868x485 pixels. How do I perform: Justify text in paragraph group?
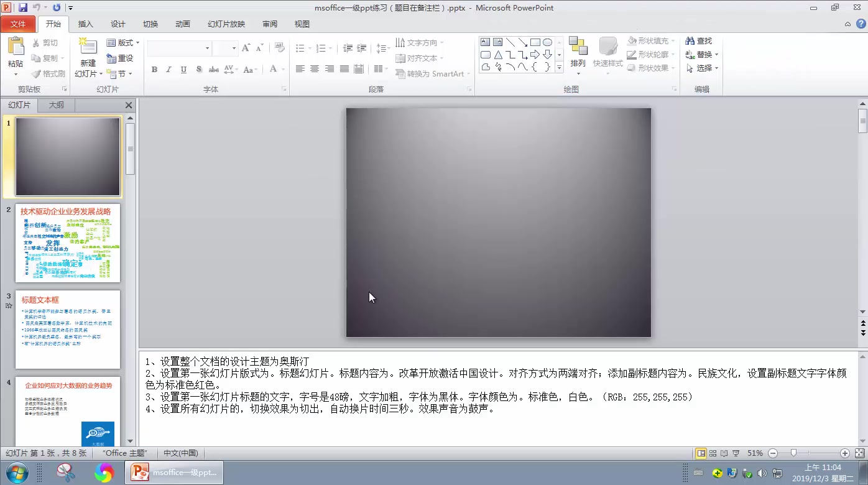344,69
